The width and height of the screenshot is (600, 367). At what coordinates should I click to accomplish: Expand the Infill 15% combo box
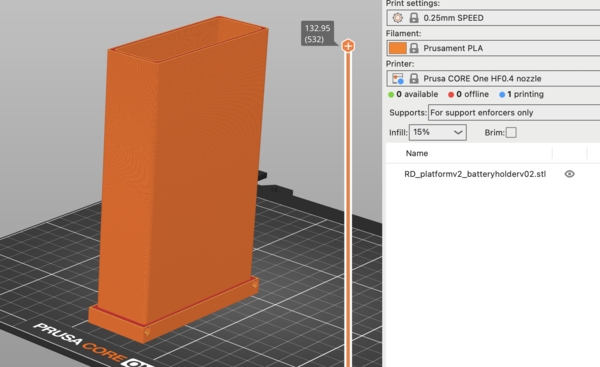438,132
